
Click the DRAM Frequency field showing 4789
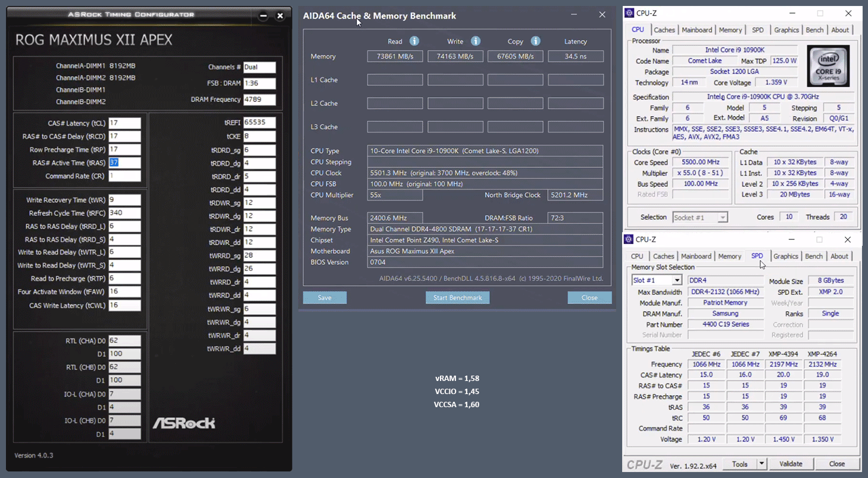tap(259, 99)
